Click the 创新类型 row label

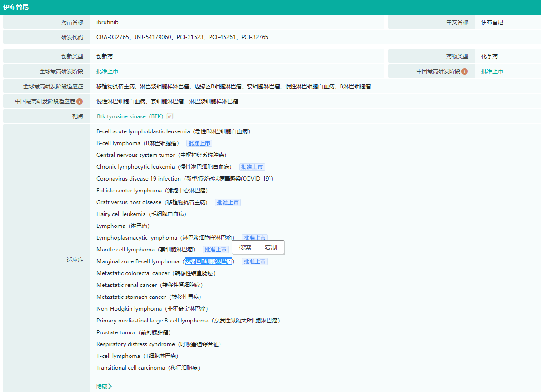72,56
